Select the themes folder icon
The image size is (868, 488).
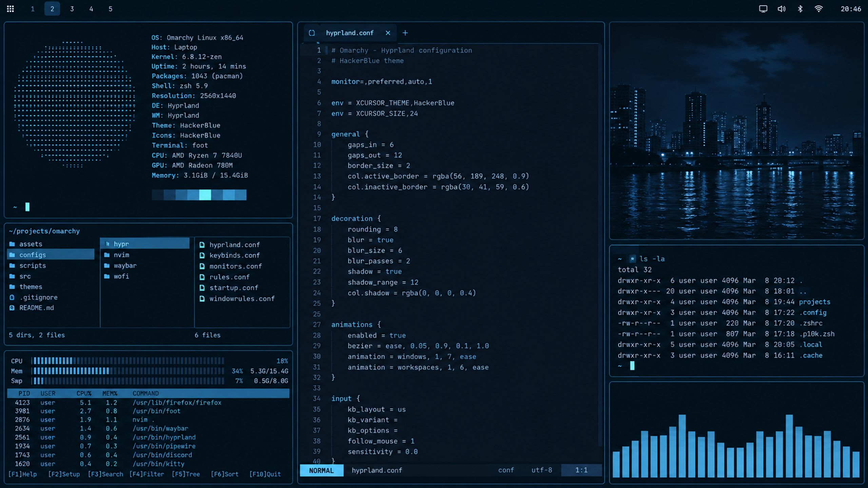[x=12, y=287]
